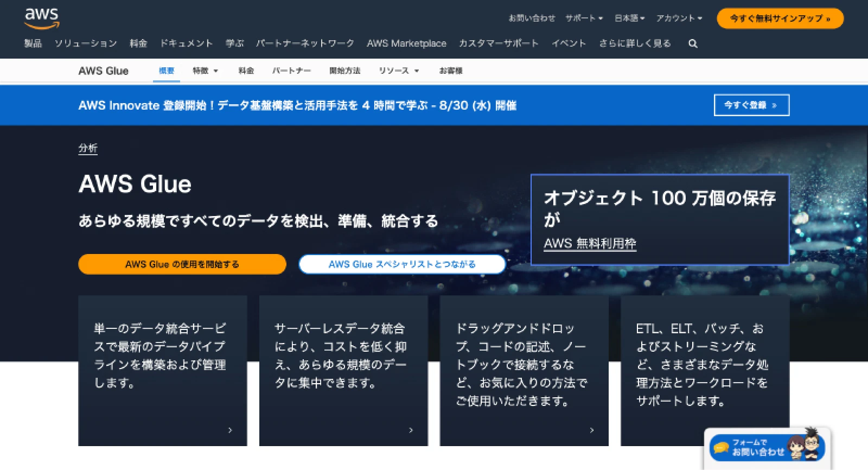
Task: Click the AWS Innovate banner text
Action: [297, 105]
